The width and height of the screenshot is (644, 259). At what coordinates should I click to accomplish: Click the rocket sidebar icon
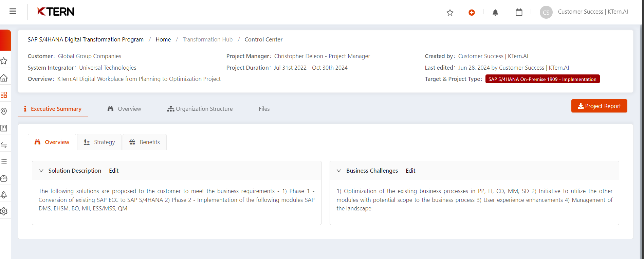[x=4, y=195]
